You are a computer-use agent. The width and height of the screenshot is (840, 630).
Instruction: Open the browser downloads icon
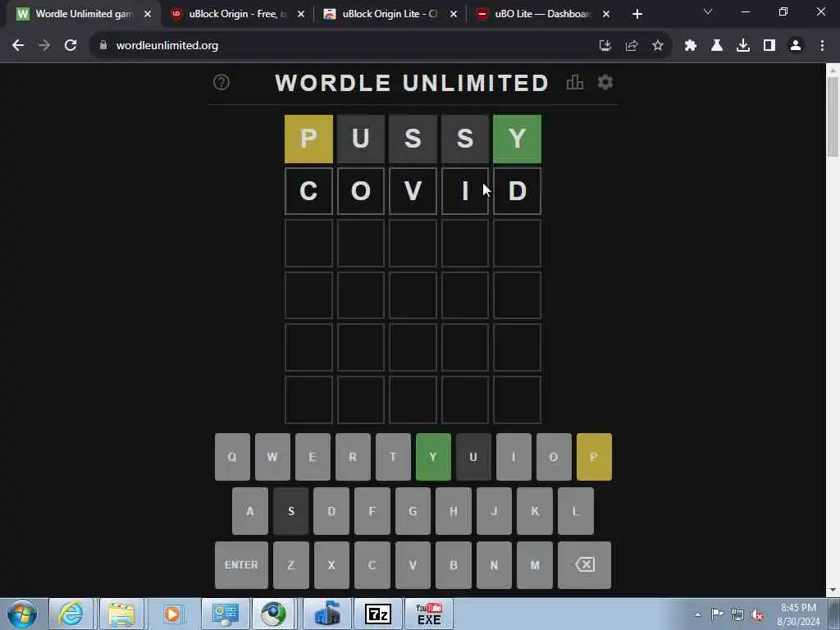(743, 46)
